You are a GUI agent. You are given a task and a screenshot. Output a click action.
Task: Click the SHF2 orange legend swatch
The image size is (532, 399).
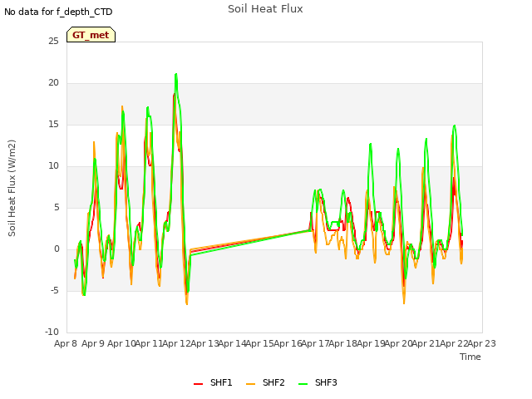250,383
